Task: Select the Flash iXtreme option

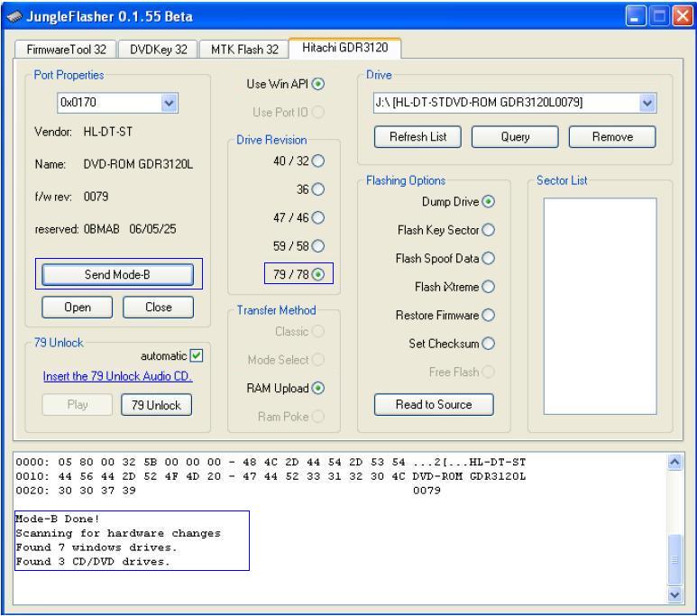Action: (488, 287)
